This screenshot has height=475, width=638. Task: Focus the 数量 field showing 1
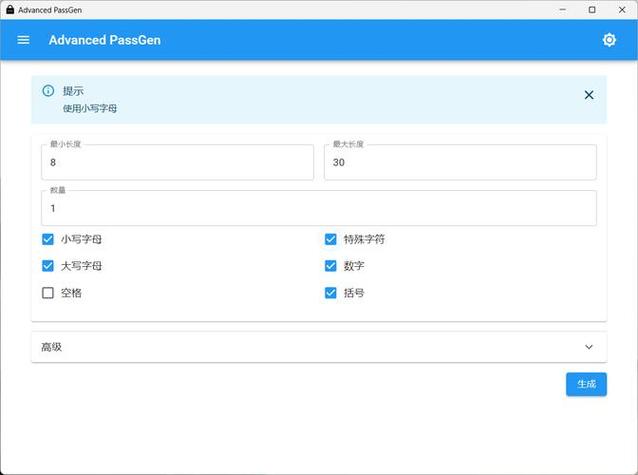point(319,208)
